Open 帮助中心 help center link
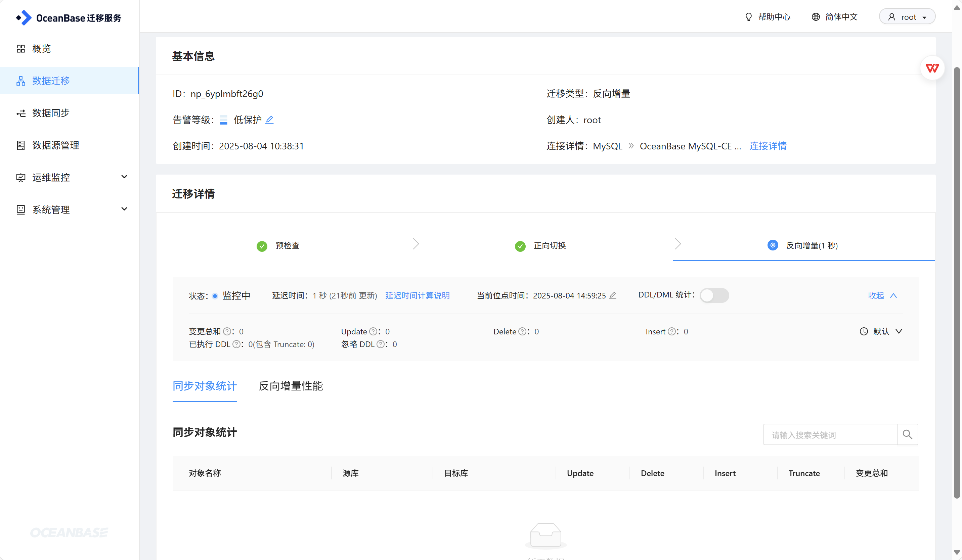This screenshot has height=560, width=962. (x=774, y=17)
